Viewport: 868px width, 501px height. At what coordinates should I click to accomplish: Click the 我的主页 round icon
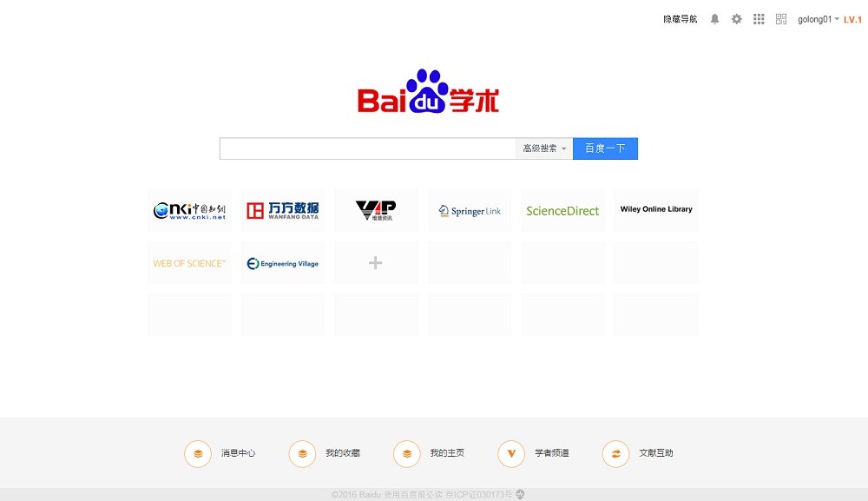point(407,454)
